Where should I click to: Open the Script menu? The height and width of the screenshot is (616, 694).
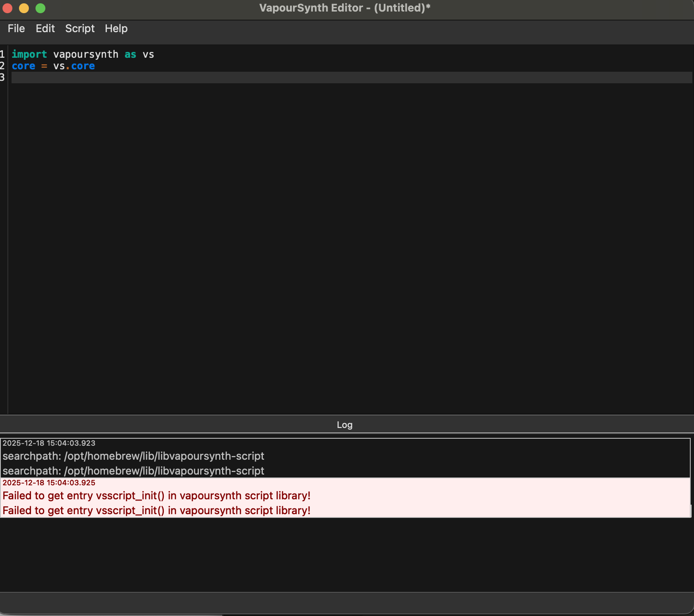tap(80, 28)
